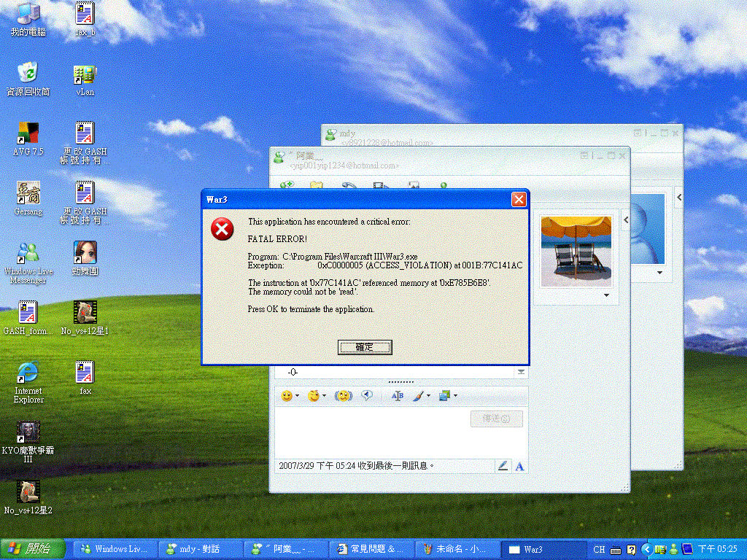Click the taskbar clock 下午 05:25

pyautogui.click(x=718, y=550)
